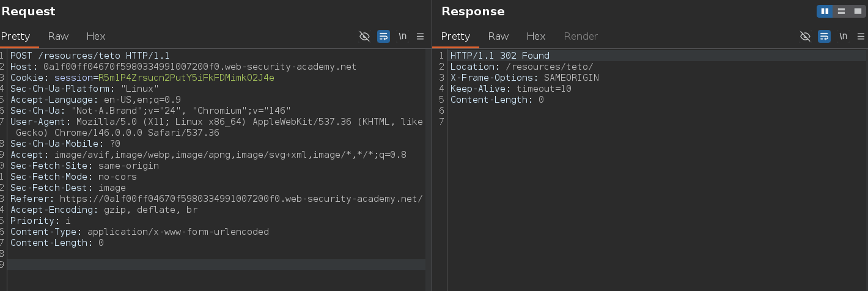Open the Response Render tab
This screenshot has width=868, height=291.
point(581,36)
